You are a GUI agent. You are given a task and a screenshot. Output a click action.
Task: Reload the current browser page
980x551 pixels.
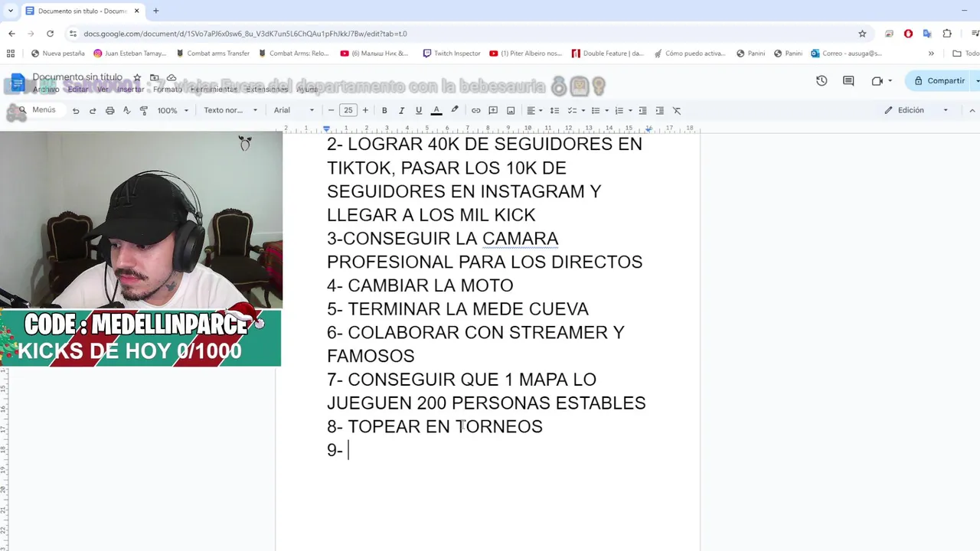50,34
